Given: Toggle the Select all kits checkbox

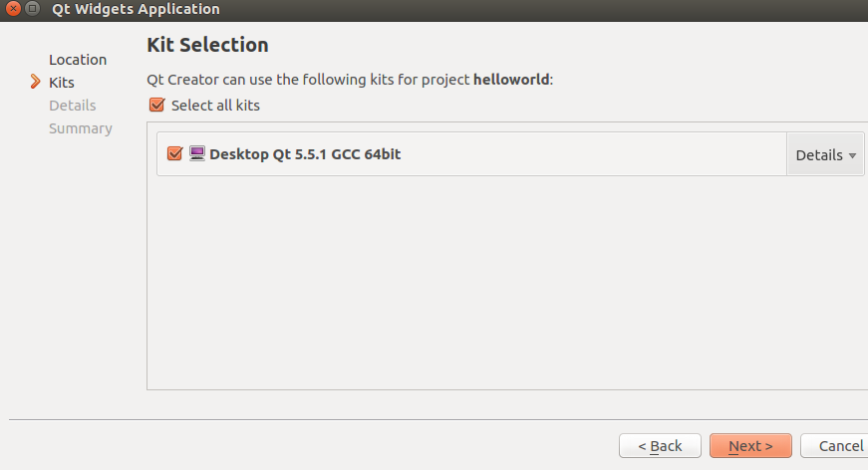Looking at the screenshot, I should [155, 105].
